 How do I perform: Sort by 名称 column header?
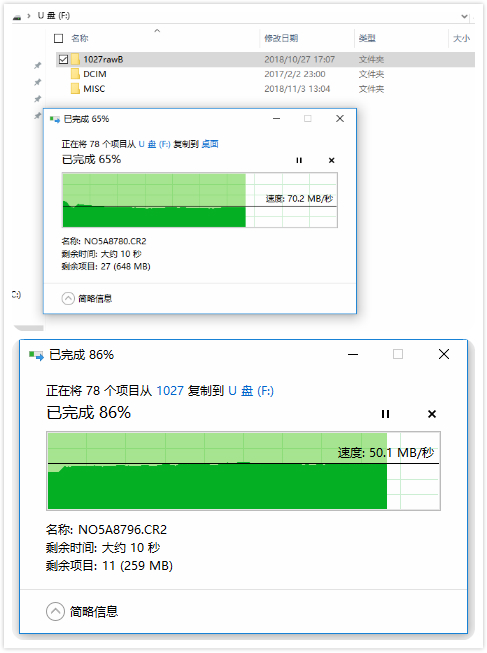(x=80, y=38)
